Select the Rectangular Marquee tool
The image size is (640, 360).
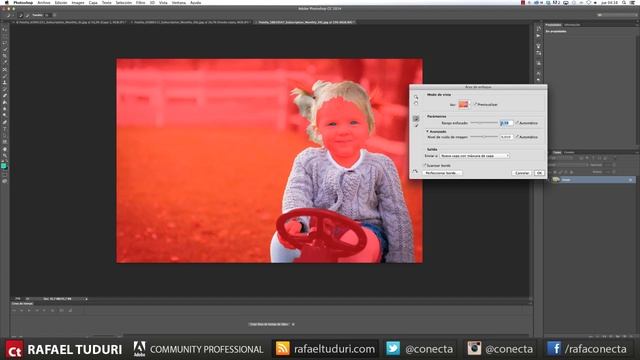tap(4, 36)
